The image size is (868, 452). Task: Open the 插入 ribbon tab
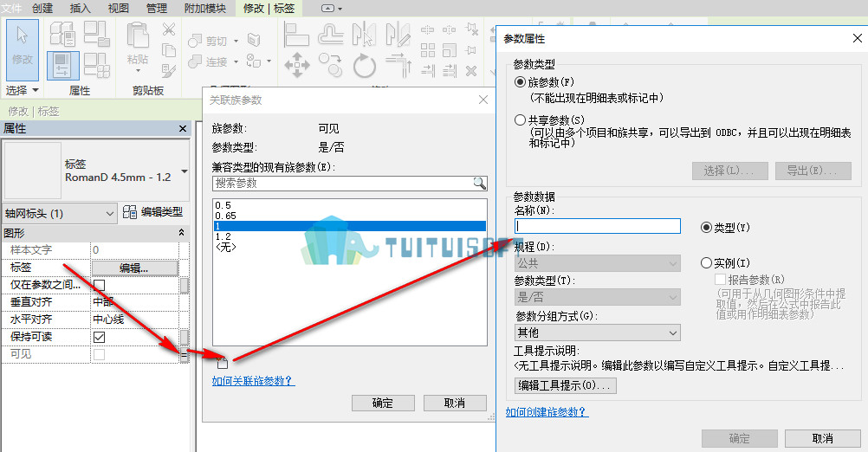coord(81,9)
